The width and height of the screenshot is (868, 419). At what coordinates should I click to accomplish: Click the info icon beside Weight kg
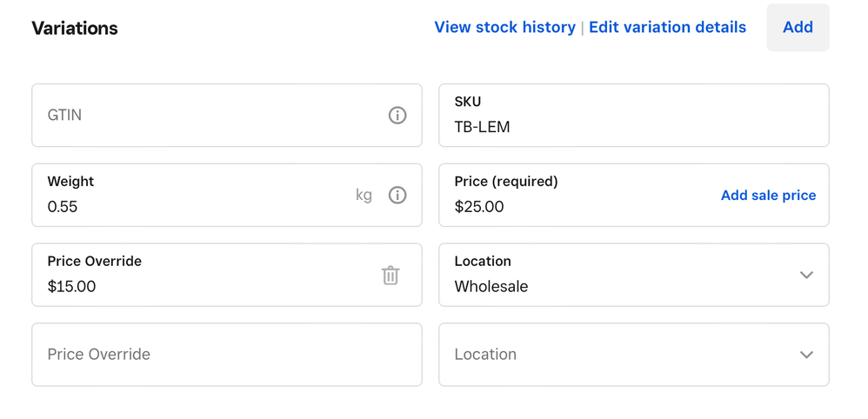397,196
